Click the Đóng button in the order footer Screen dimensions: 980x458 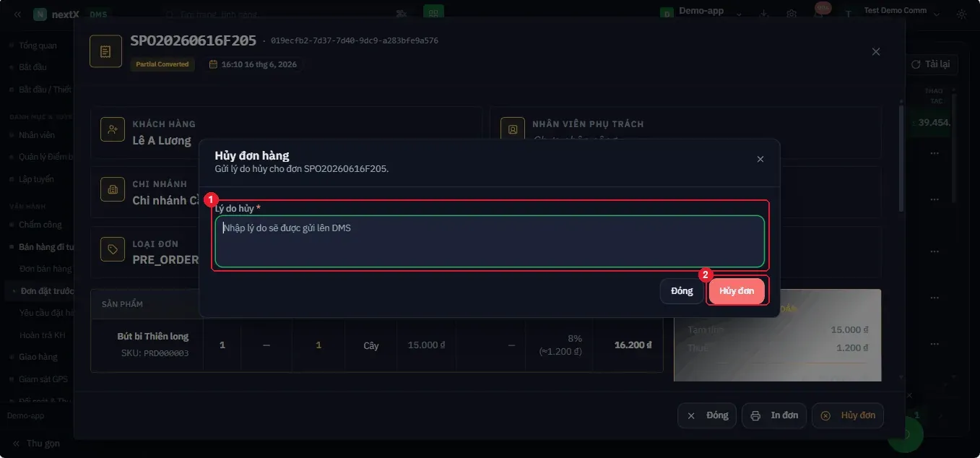tap(707, 415)
